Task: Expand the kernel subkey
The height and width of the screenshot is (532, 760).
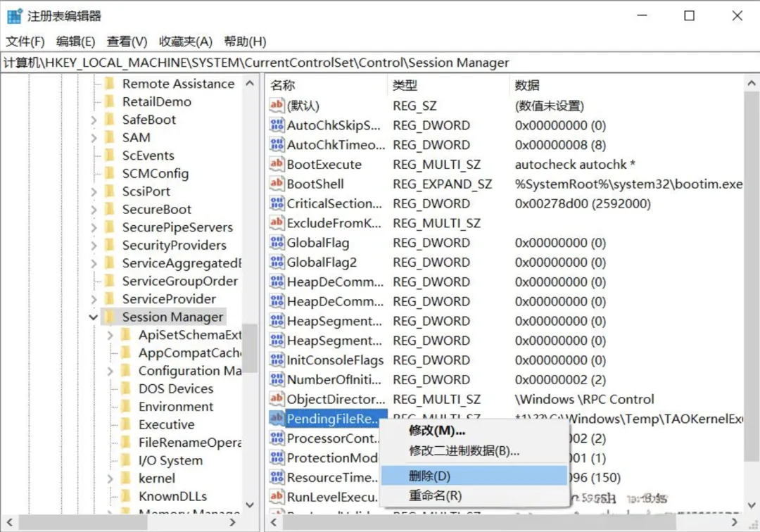Action: click(x=110, y=479)
